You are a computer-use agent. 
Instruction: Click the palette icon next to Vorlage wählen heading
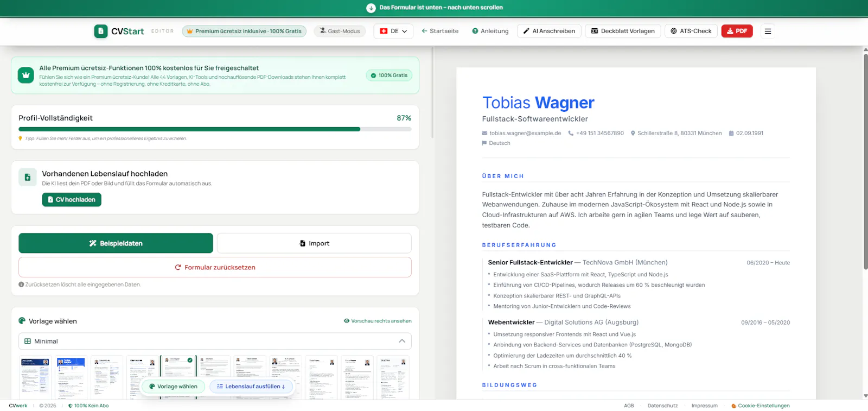coord(22,321)
